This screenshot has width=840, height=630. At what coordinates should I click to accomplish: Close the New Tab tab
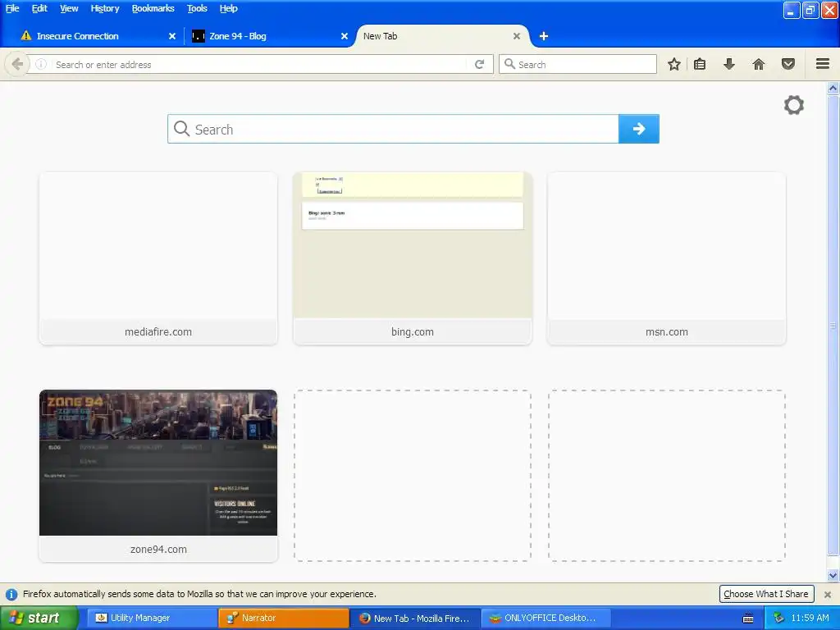517,36
